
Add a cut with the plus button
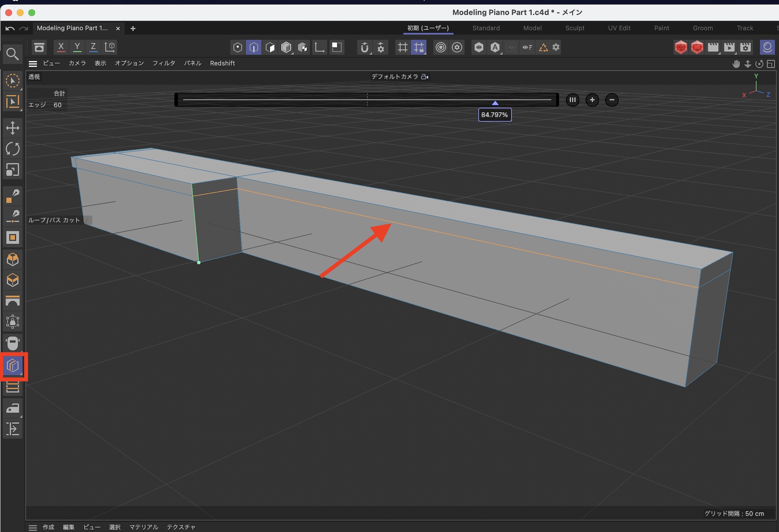[x=592, y=100]
